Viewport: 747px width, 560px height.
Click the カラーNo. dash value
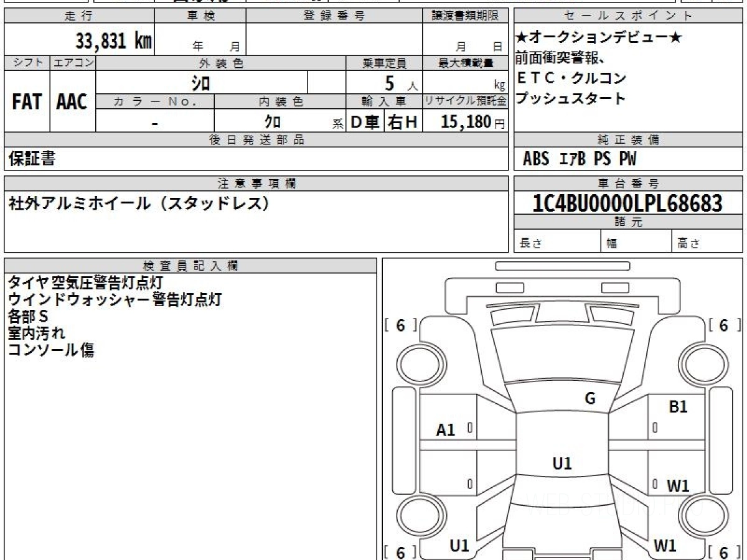(155, 123)
